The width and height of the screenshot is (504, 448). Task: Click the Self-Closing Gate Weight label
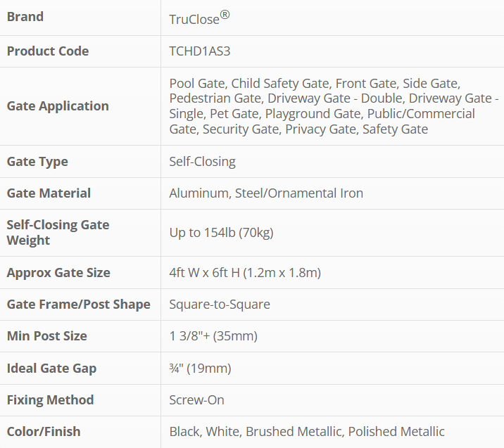58,233
